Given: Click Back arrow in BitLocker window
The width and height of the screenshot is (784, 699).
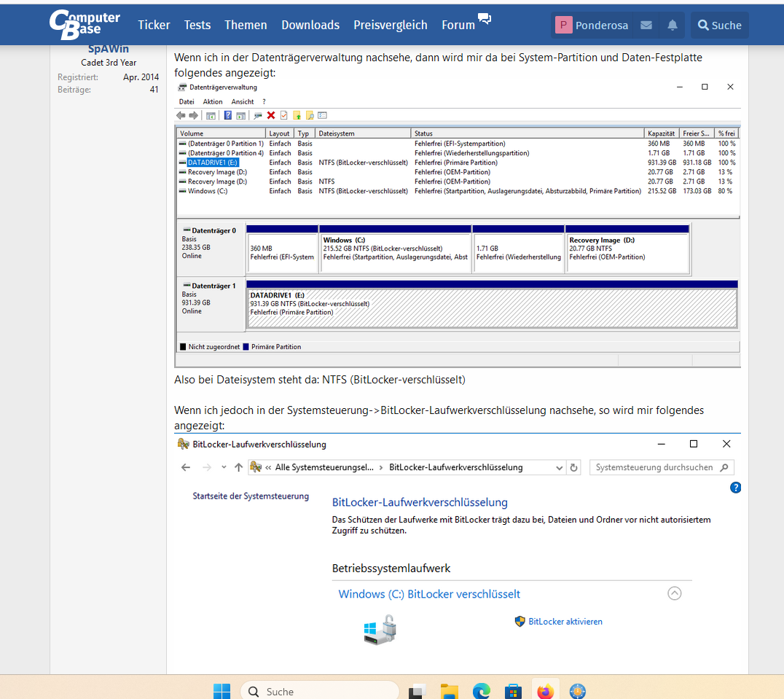Looking at the screenshot, I should coord(186,467).
